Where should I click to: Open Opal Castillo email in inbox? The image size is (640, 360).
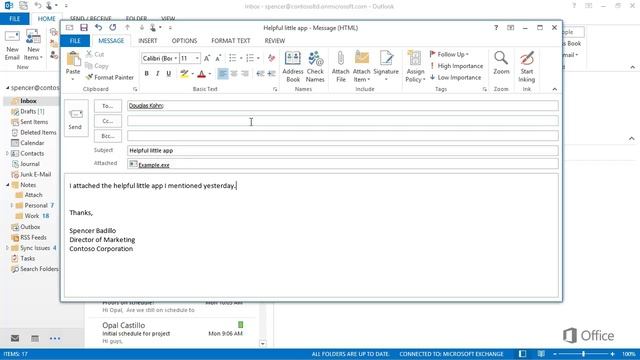(173, 332)
